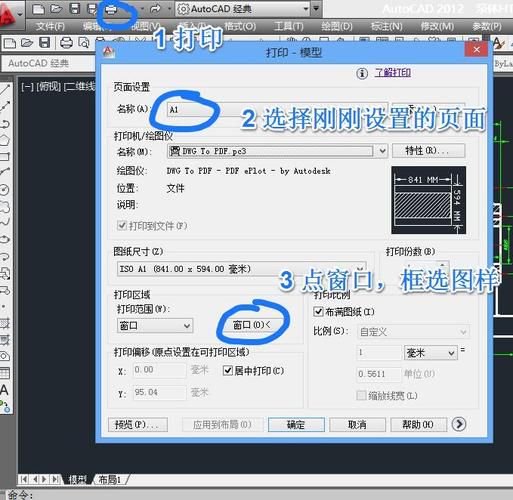Image resolution: width=513 pixels, height=500 pixels.
Task: Open the printer name DWG To PDF dropdown
Action: [277, 151]
